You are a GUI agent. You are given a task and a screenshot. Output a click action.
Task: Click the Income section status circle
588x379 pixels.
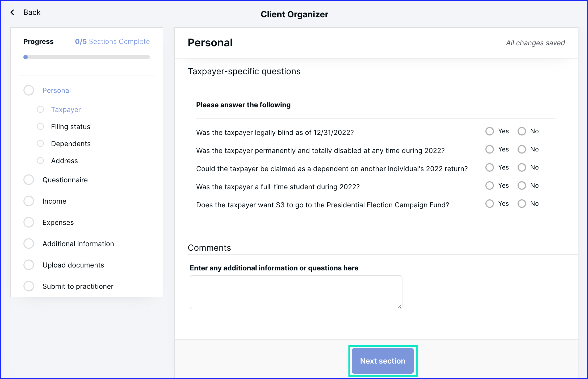coord(29,201)
